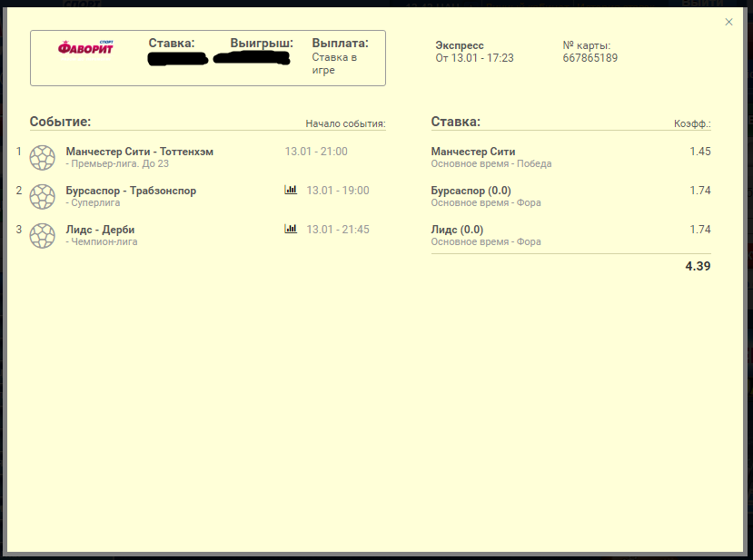
Task: Select the Бурсаспор (0.0) handicap bet
Action: point(471,191)
